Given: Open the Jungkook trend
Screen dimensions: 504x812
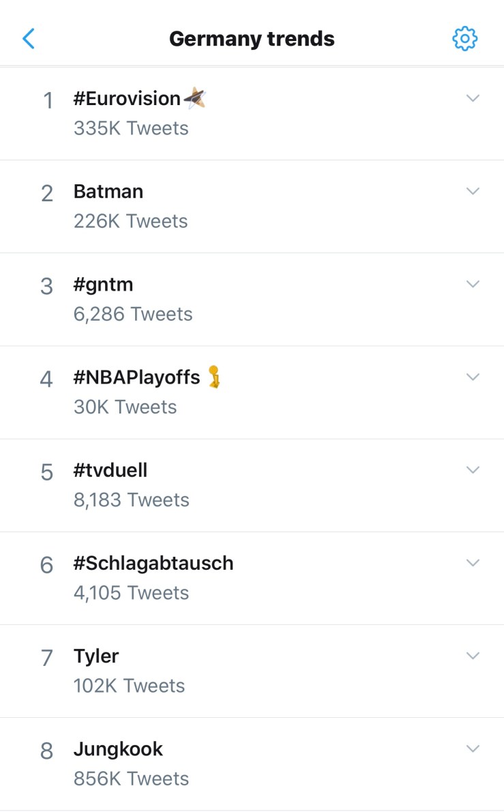Looking at the screenshot, I should pyautogui.click(x=118, y=749).
